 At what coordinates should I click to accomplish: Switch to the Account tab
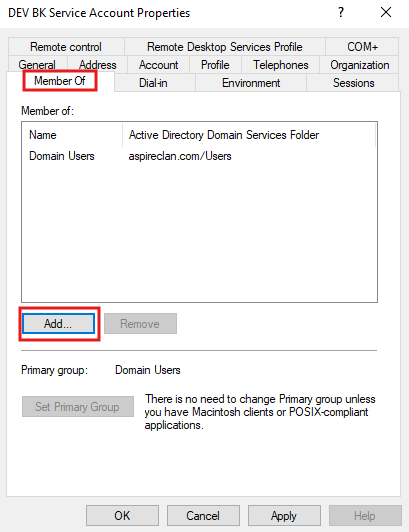tap(158, 64)
